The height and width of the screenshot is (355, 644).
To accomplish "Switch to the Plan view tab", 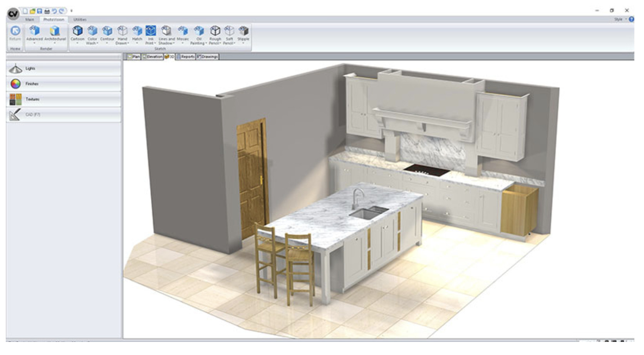I will (134, 57).
